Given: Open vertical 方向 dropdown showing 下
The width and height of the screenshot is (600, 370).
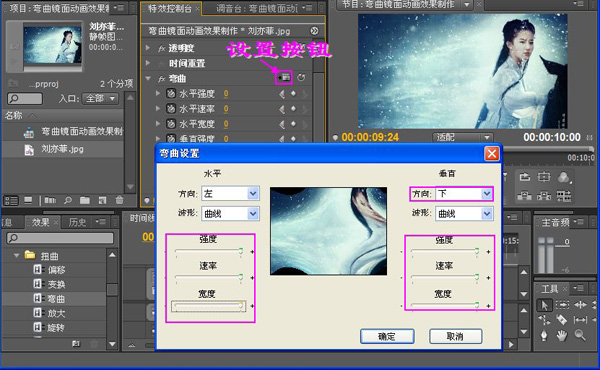Looking at the screenshot, I should [x=464, y=194].
